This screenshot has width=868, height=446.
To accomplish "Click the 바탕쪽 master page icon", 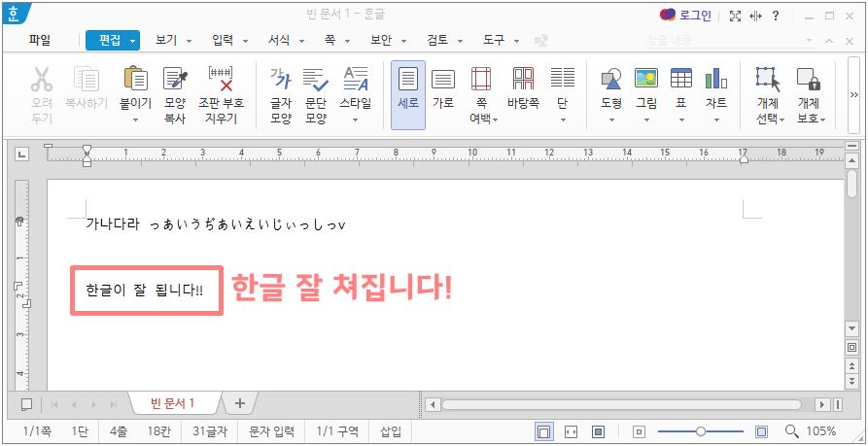I will tap(523, 79).
